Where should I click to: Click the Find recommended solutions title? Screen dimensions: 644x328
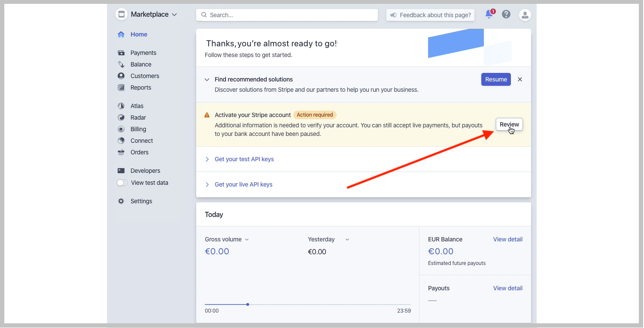tap(254, 79)
